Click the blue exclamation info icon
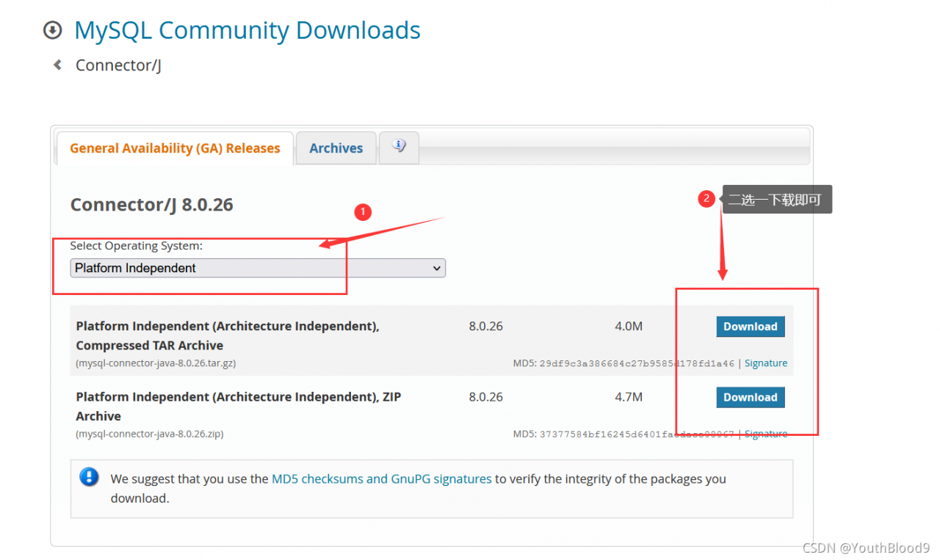 (x=89, y=477)
